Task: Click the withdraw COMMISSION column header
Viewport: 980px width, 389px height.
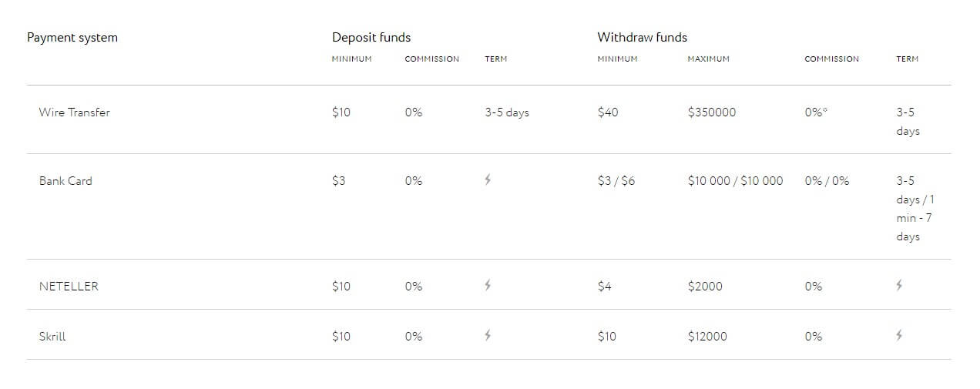Action: [831, 59]
